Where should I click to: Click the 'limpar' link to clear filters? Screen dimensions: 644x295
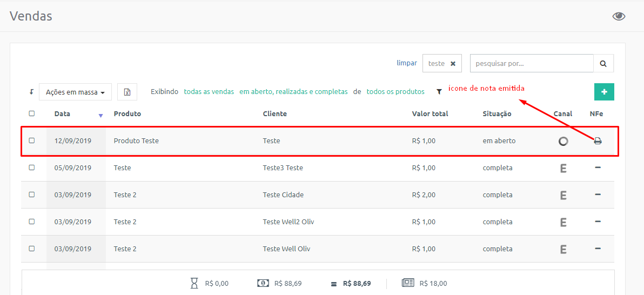pyautogui.click(x=407, y=63)
